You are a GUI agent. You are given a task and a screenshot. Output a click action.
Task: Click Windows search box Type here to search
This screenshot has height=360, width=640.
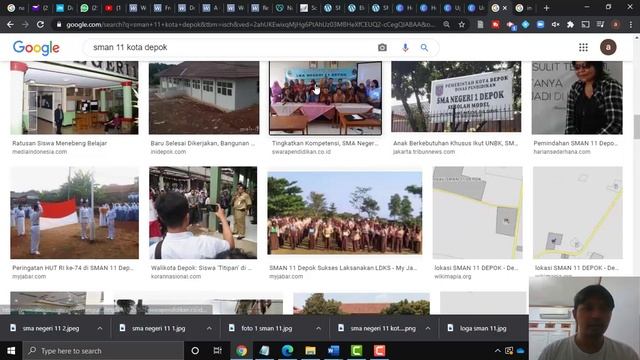pos(104,351)
